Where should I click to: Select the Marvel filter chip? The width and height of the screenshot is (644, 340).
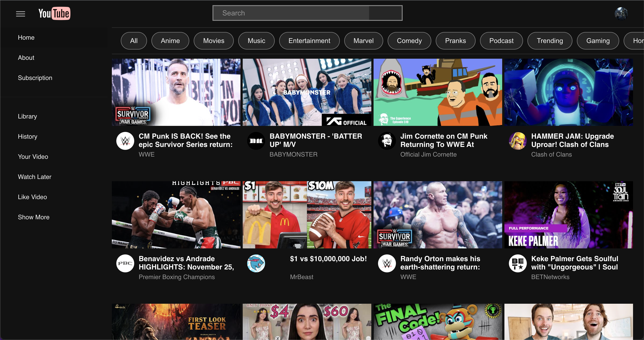(x=363, y=41)
